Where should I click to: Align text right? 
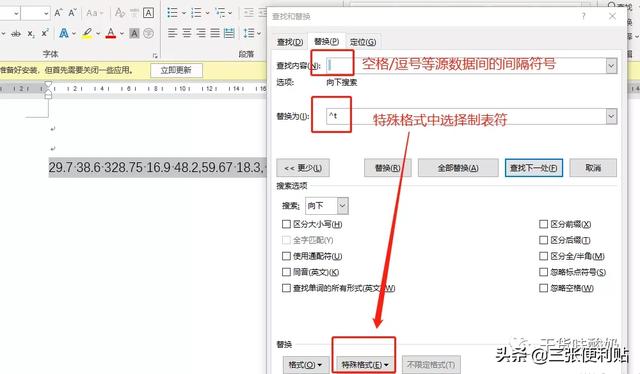click(x=201, y=33)
